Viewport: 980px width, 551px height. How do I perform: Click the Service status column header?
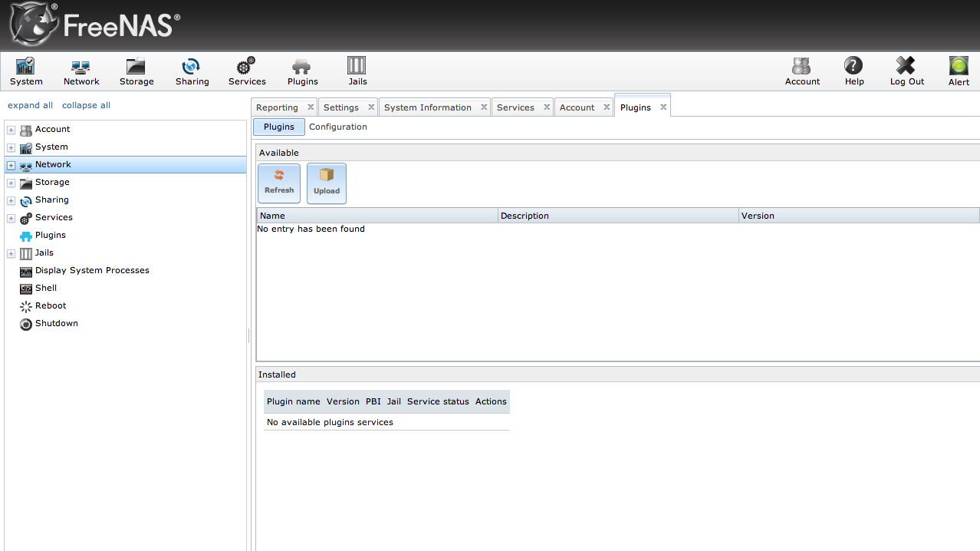pos(438,401)
